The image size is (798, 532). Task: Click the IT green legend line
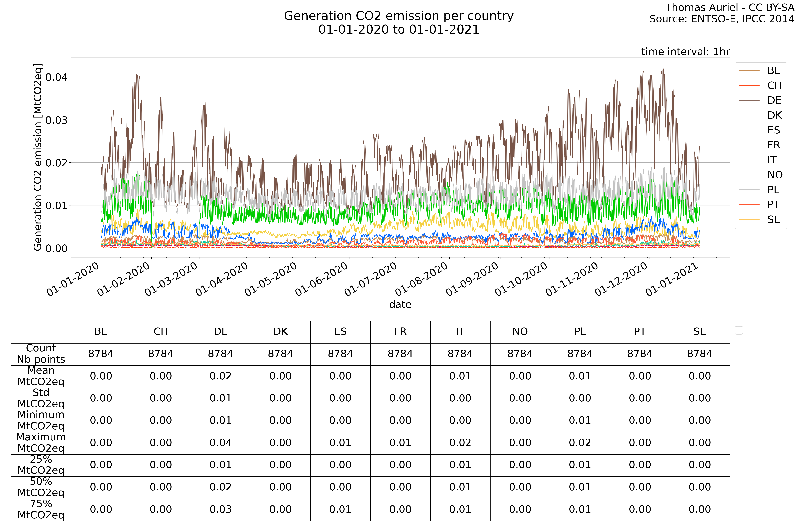pos(749,160)
